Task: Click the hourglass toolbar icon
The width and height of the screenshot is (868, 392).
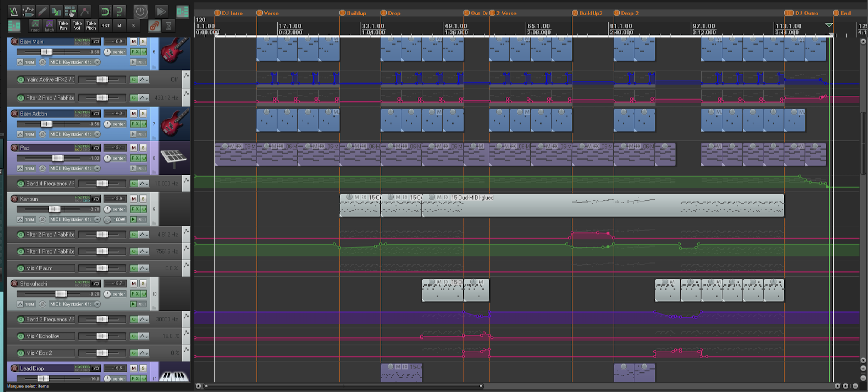Action: pyautogui.click(x=169, y=26)
